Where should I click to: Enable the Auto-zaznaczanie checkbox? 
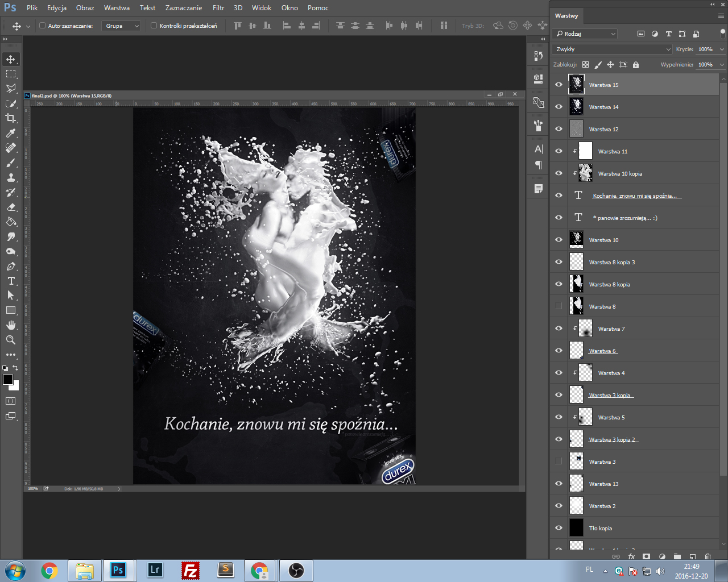[x=42, y=26]
